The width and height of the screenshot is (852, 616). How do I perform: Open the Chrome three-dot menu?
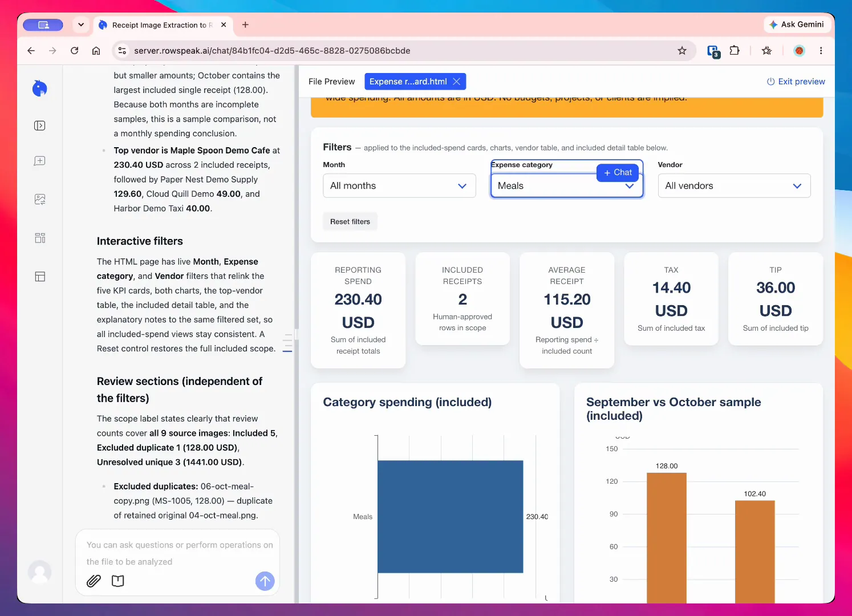click(x=821, y=51)
